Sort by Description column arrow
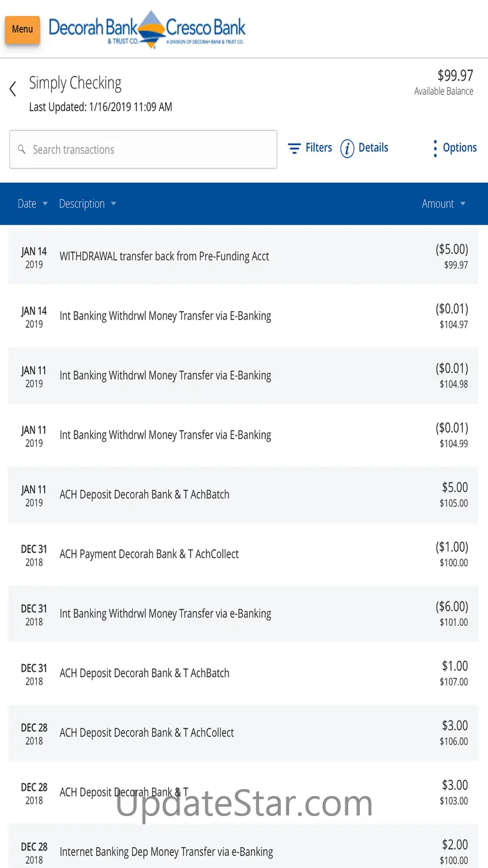 click(x=113, y=204)
